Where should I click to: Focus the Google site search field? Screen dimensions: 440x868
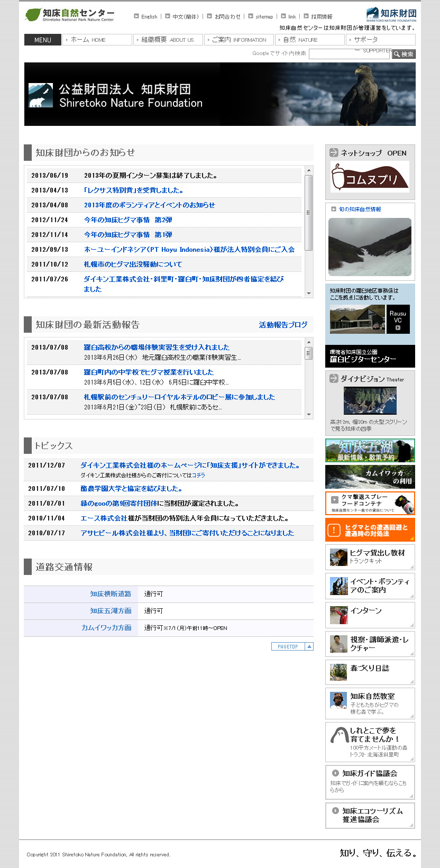350,54
